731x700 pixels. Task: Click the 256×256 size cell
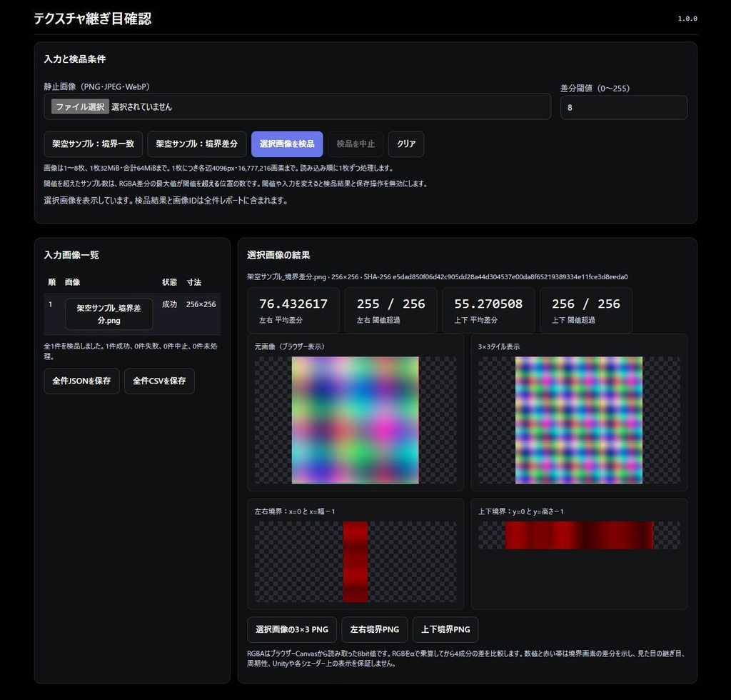pyautogui.click(x=201, y=304)
